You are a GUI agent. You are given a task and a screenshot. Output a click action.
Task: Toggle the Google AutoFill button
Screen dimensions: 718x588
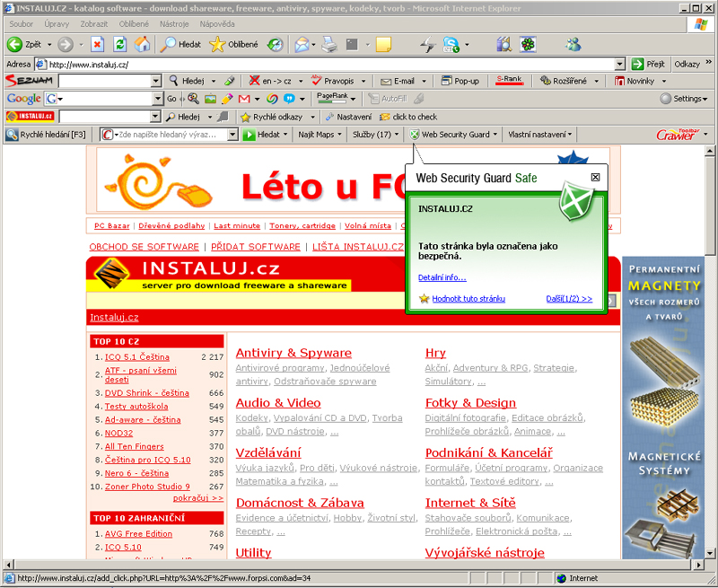pyautogui.click(x=388, y=99)
